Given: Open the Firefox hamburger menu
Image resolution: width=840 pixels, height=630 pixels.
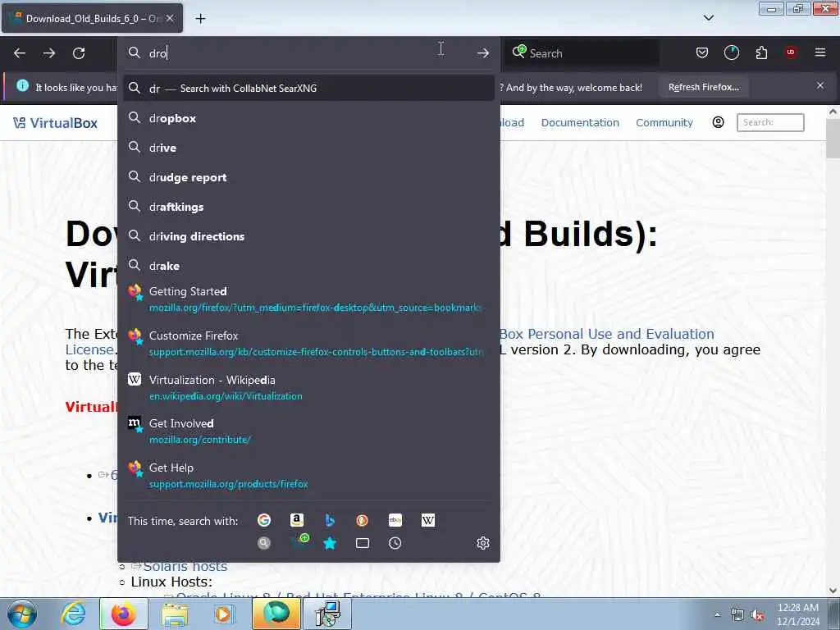Looking at the screenshot, I should tap(820, 52).
